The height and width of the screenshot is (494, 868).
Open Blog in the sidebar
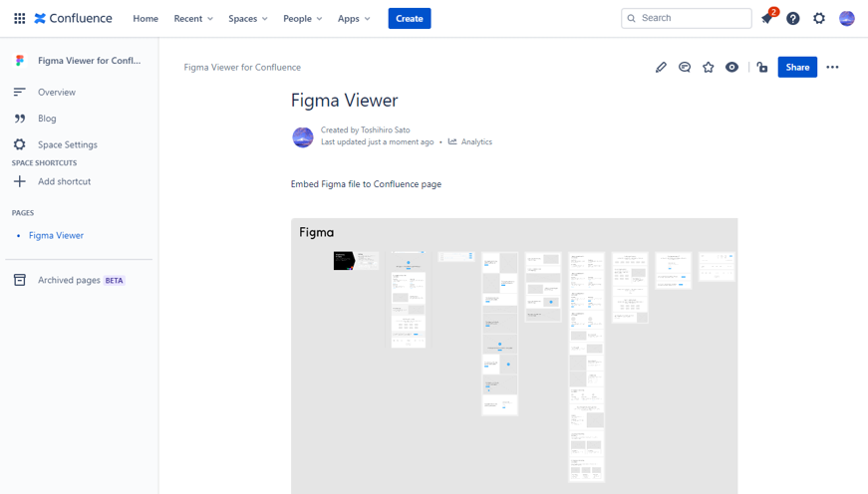47,119
